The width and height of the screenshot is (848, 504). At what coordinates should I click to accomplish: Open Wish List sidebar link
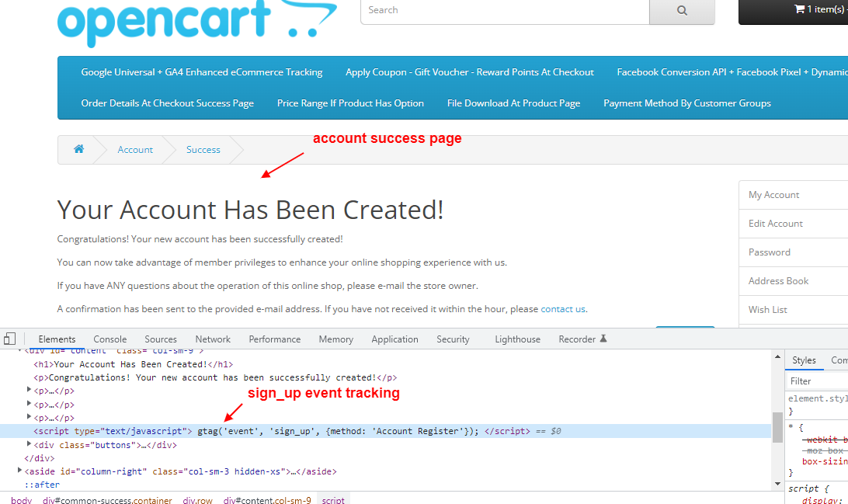click(x=794, y=309)
